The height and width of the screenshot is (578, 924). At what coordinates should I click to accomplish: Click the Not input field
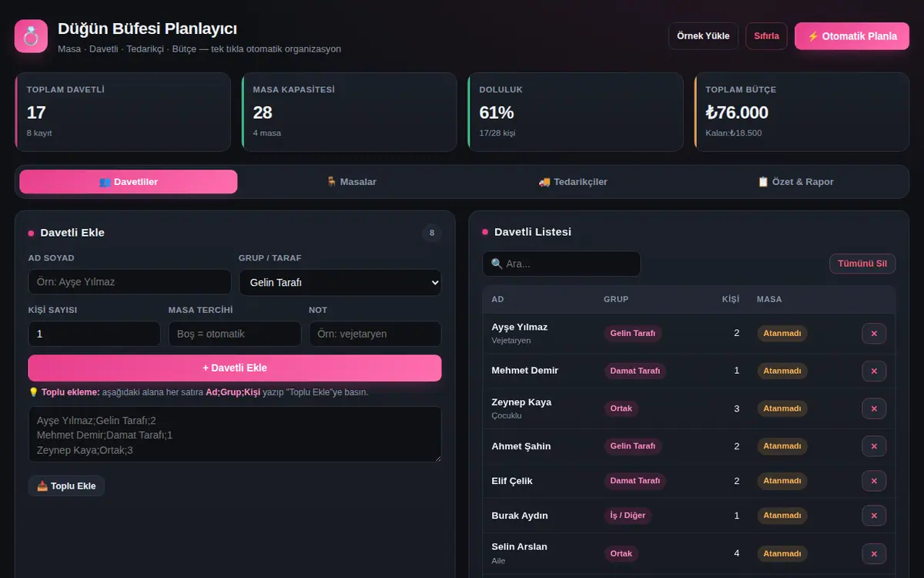(375, 334)
